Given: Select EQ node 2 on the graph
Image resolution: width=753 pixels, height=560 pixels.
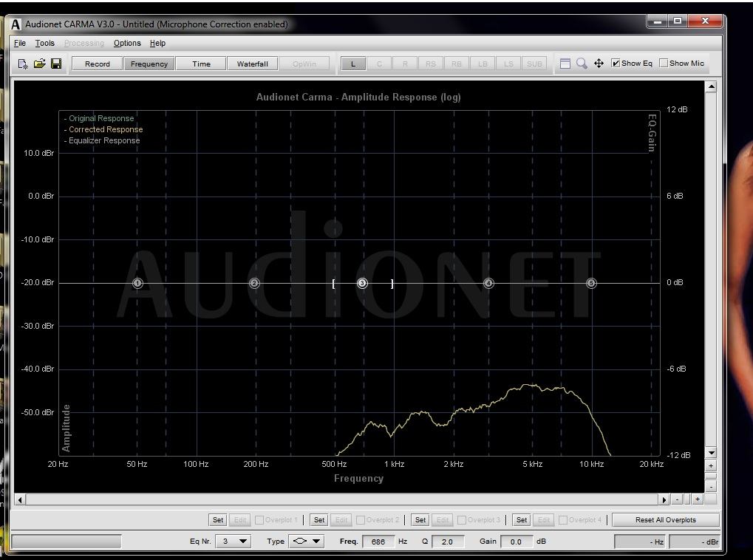Looking at the screenshot, I should point(254,284).
